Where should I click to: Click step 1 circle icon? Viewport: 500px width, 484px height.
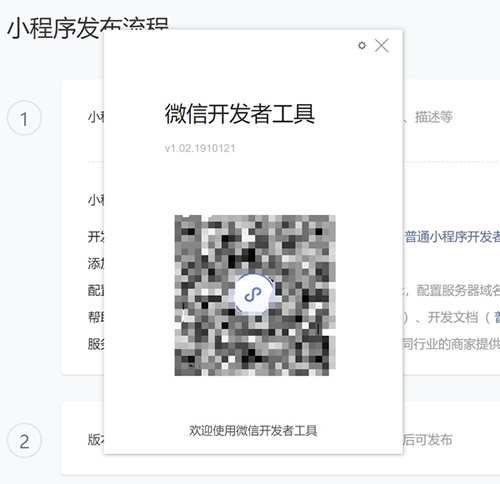(24, 118)
